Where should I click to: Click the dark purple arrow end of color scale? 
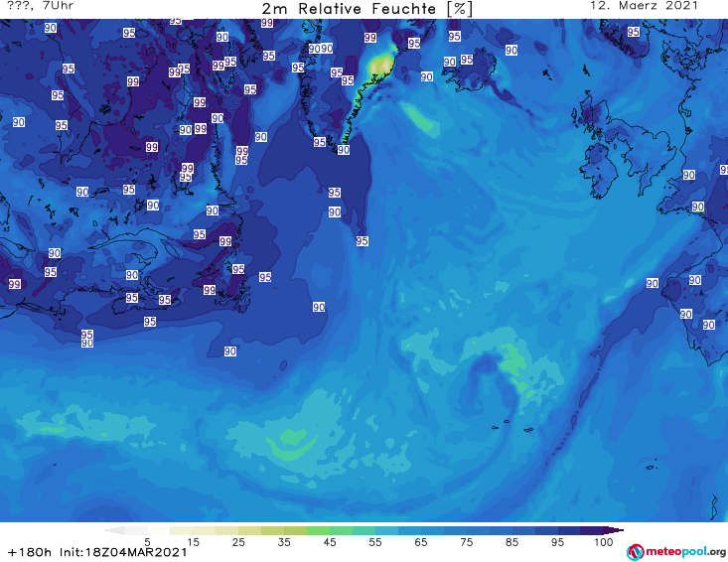tap(614, 530)
